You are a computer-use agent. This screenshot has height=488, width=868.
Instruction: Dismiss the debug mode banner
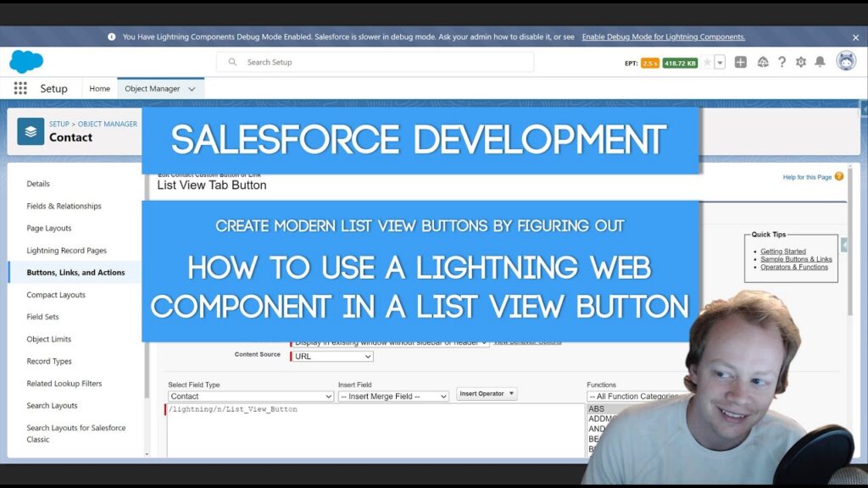coord(855,37)
